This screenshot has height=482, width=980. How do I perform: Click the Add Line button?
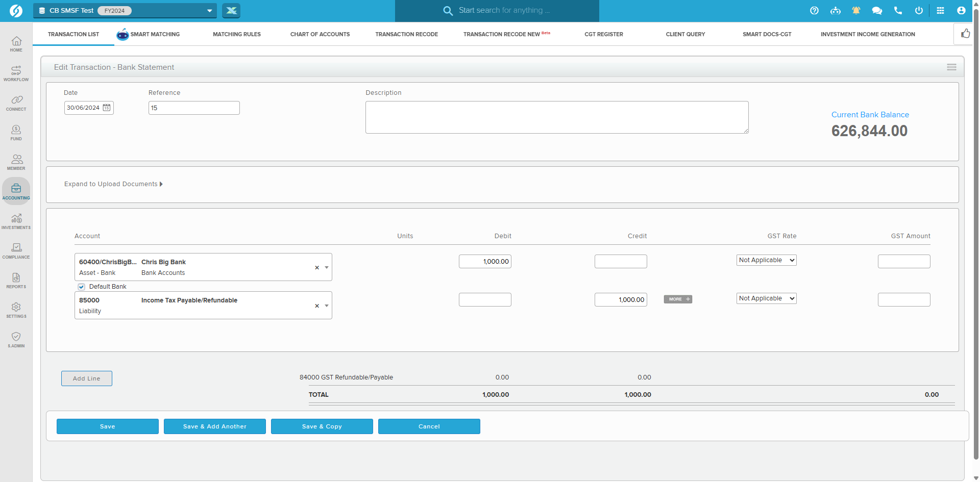pos(87,378)
